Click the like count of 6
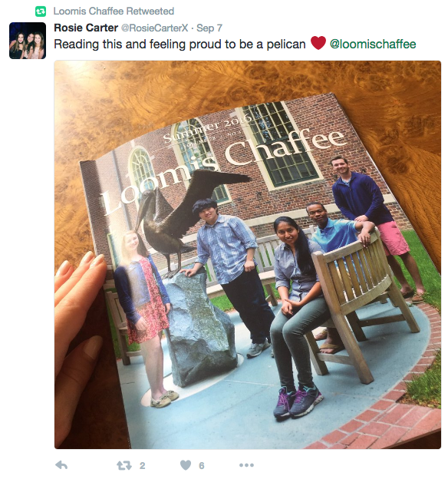448x479 pixels. point(202,465)
